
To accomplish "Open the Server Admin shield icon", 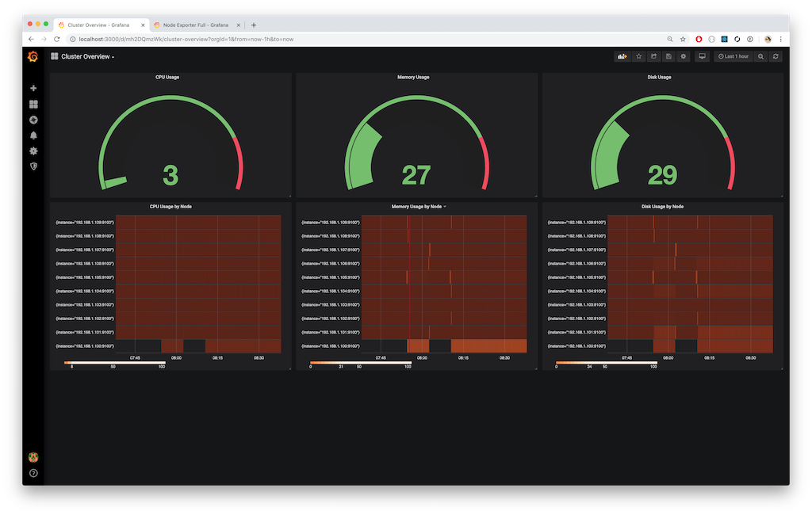I will (x=33, y=166).
